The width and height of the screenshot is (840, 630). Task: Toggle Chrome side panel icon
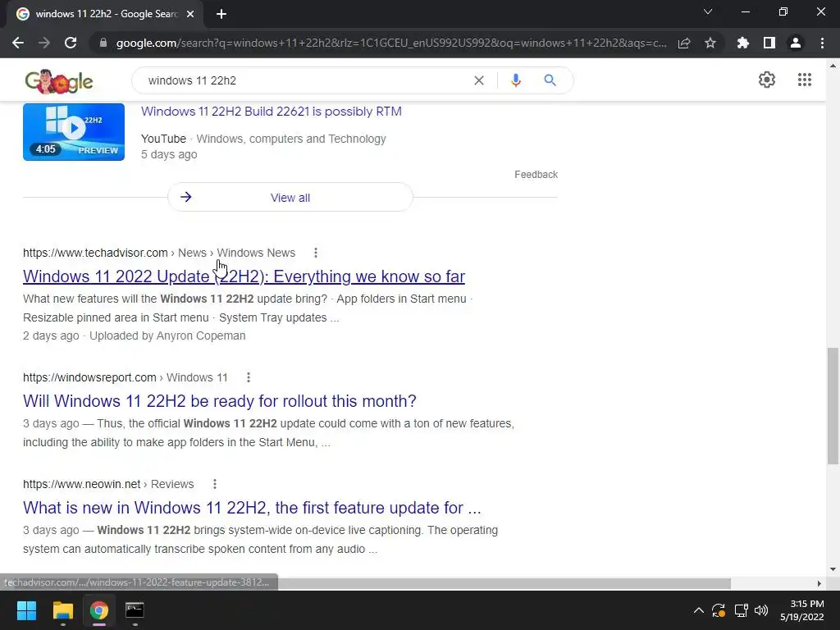coord(769,43)
